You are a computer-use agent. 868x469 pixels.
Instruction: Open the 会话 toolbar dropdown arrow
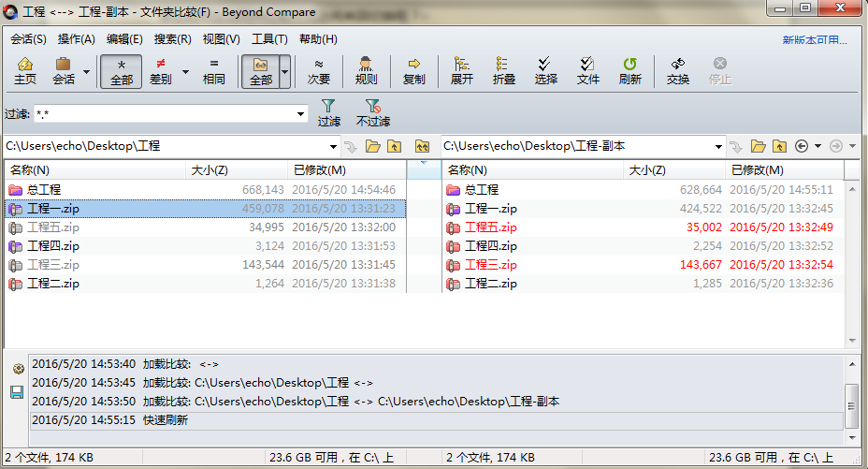[86, 71]
